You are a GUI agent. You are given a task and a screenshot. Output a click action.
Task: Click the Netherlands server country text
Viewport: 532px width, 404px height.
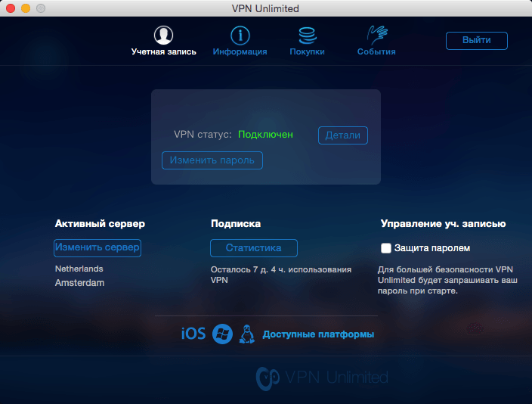[x=79, y=269]
